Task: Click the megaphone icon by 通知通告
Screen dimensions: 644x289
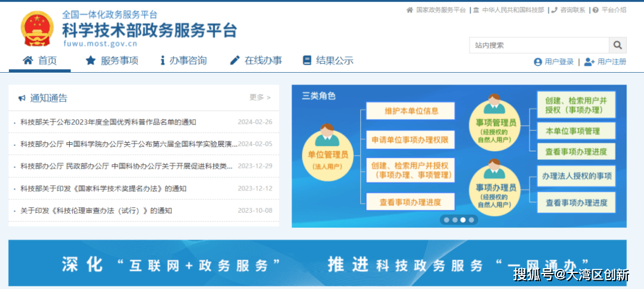Action: [22, 98]
